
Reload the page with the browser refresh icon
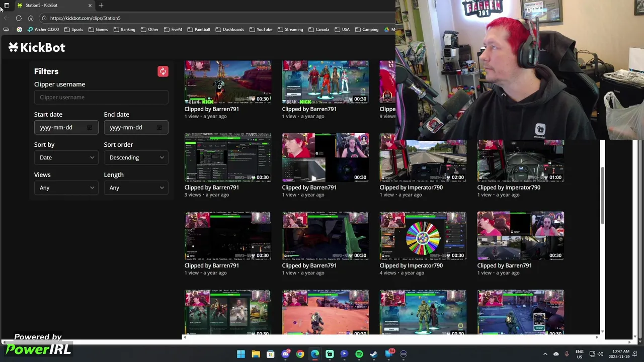(19, 18)
